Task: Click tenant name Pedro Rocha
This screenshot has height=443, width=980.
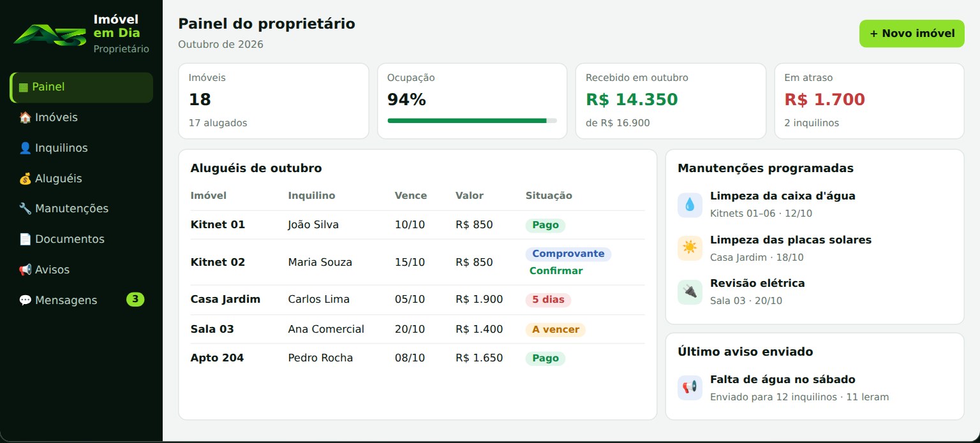Action: 320,358
